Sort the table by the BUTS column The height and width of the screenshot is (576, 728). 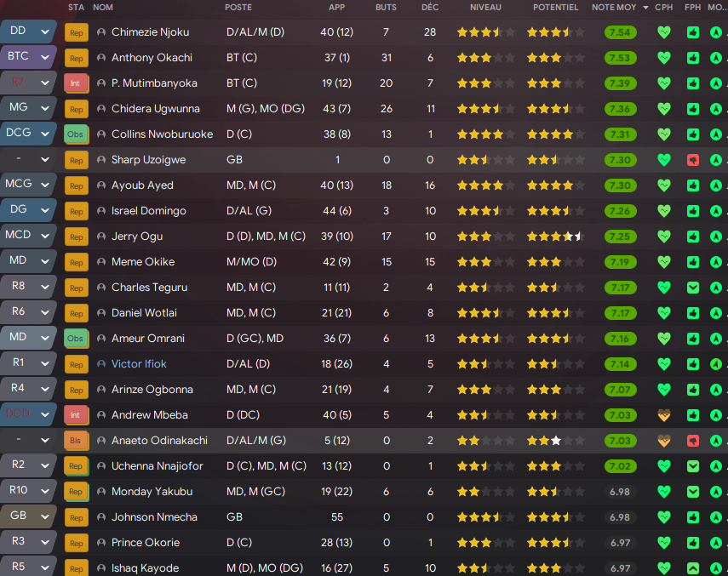point(386,7)
